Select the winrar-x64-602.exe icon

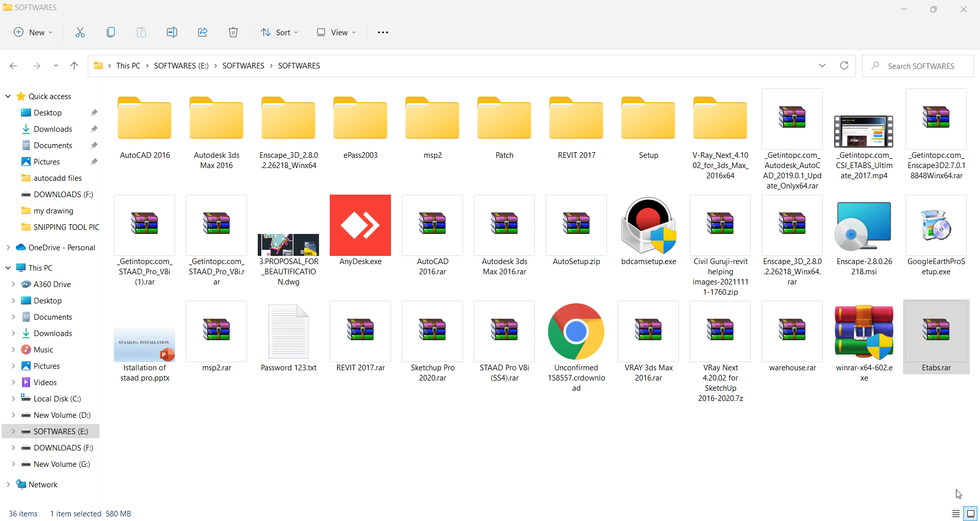tap(864, 331)
